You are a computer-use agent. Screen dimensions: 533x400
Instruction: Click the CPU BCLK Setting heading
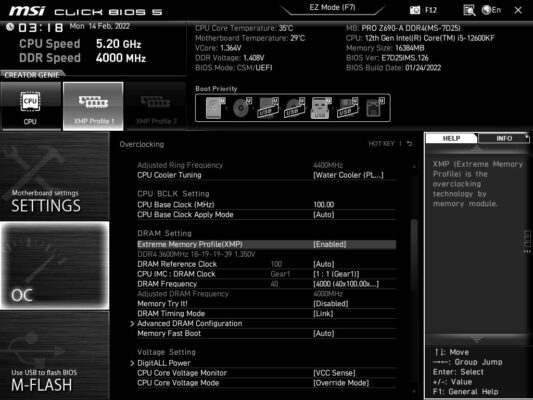click(173, 194)
